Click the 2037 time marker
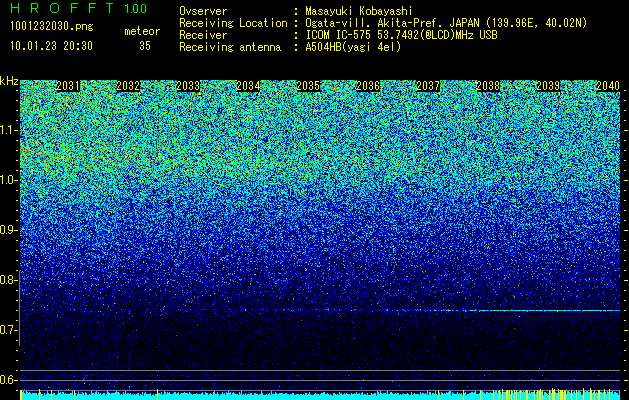 coord(428,86)
